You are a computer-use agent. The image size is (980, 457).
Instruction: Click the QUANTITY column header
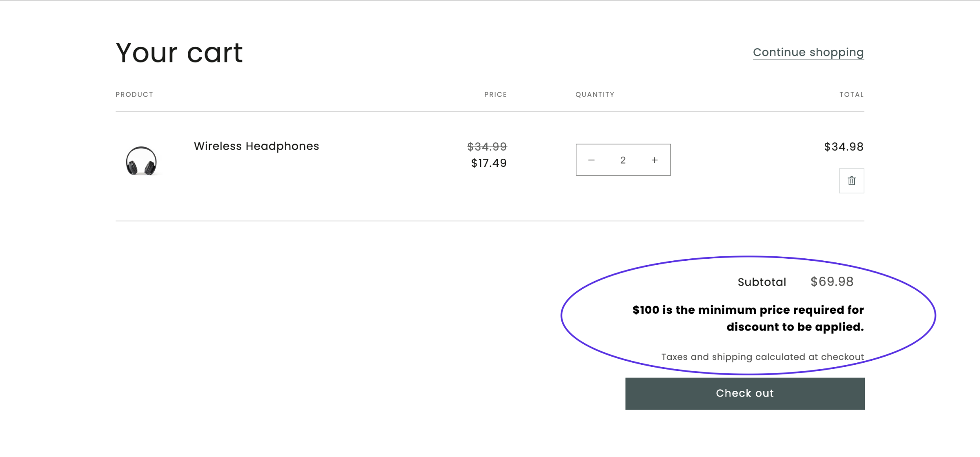tap(595, 95)
